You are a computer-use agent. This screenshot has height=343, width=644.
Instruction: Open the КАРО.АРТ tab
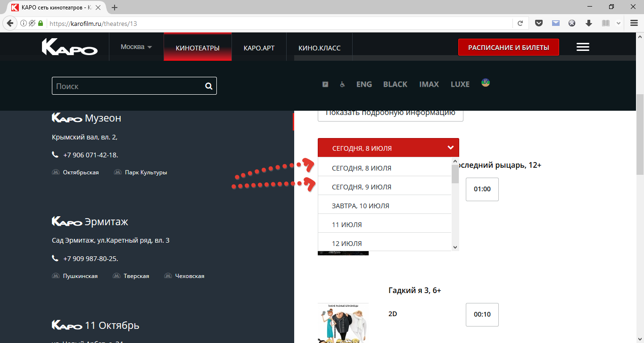click(x=259, y=48)
